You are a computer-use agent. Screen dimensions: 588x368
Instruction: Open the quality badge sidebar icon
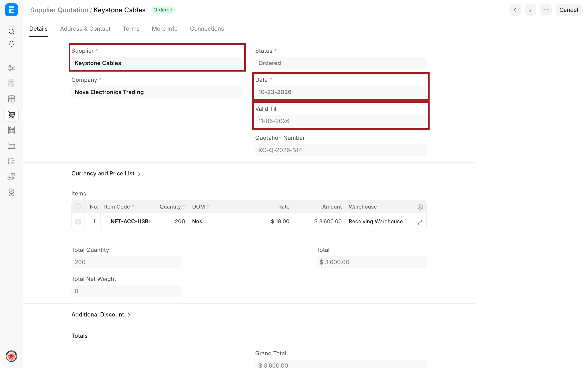11,192
